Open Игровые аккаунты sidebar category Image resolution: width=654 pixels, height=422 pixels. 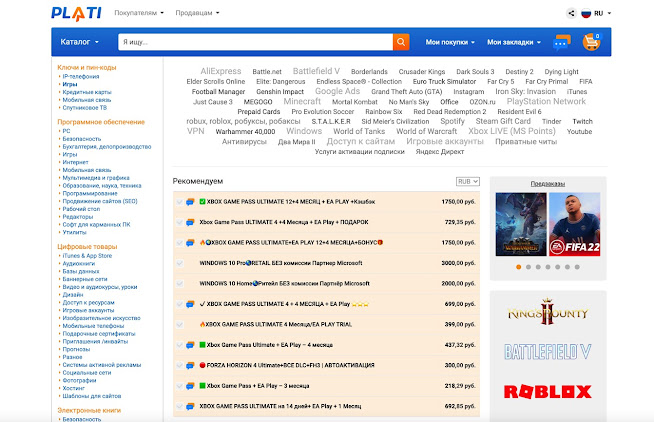point(88,310)
